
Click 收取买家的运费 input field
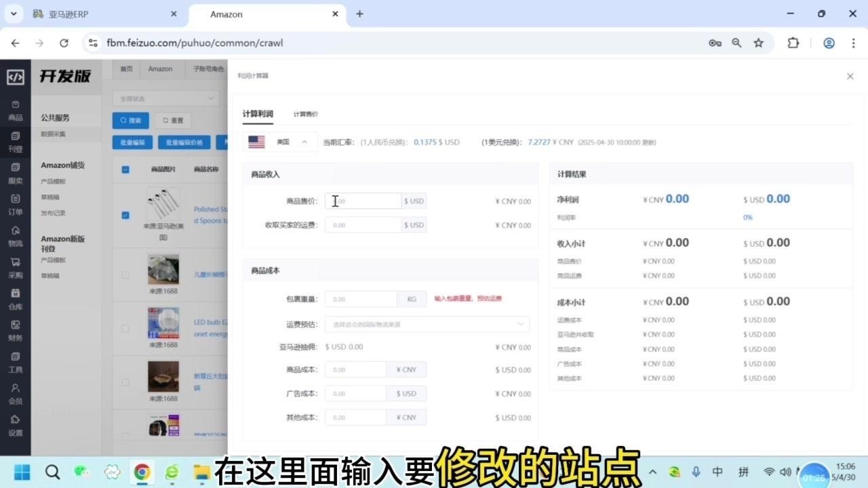363,224
